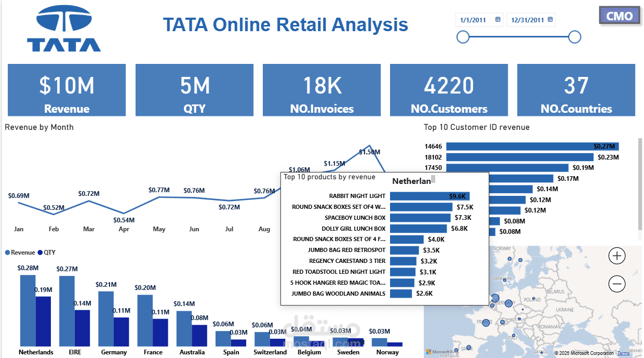This screenshot has height=358, width=644.
Task: Open the end date calendar picker icon
Action: click(551, 20)
